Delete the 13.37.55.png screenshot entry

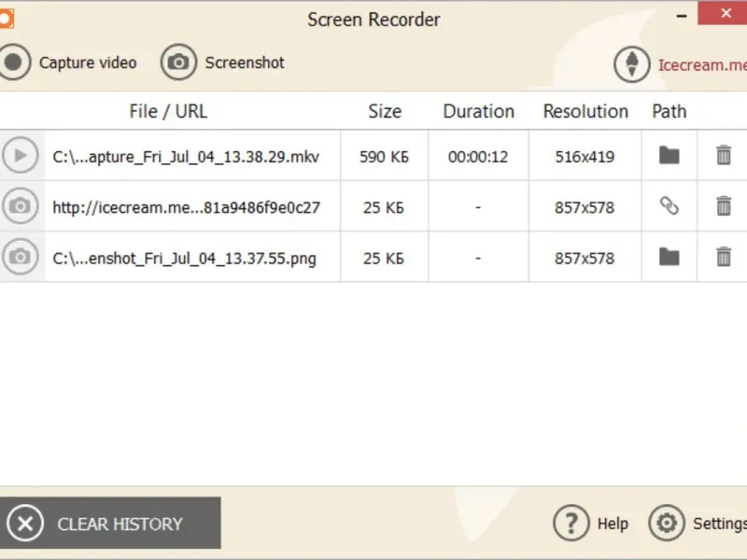(723, 258)
